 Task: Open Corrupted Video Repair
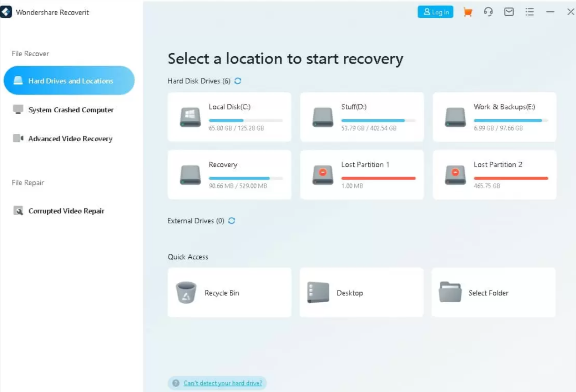66,211
